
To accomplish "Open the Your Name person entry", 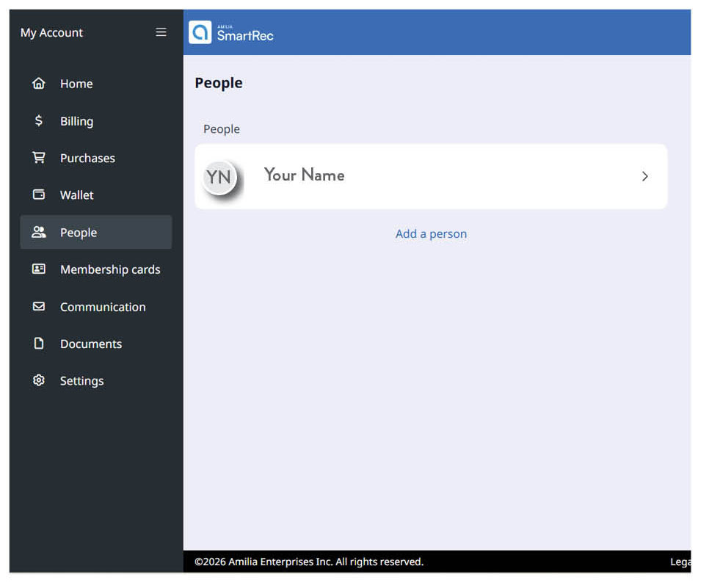I will [x=304, y=175].
